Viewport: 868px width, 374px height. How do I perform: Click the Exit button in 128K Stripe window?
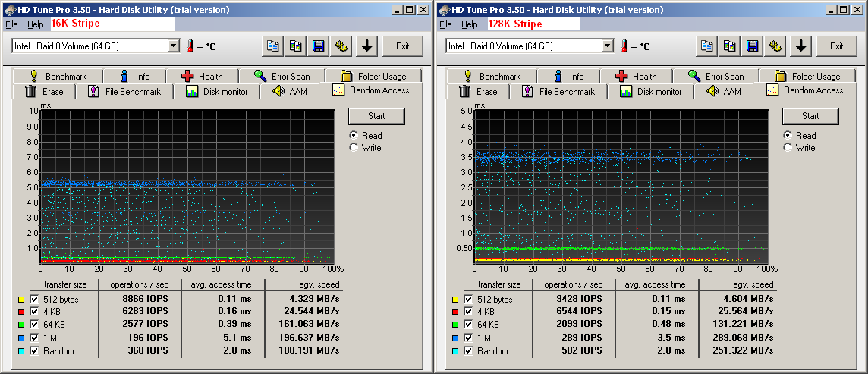[836, 46]
